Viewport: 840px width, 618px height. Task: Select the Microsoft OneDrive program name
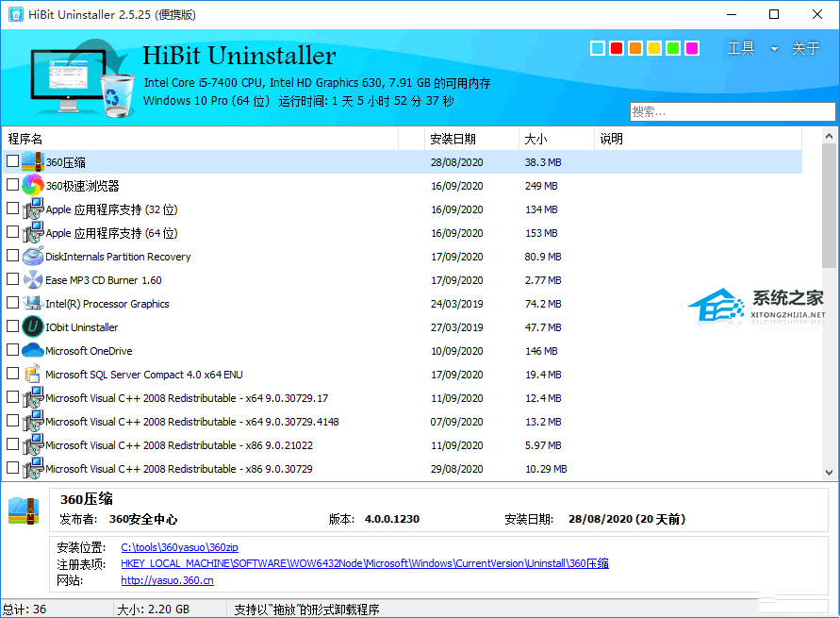coord(89,351)
